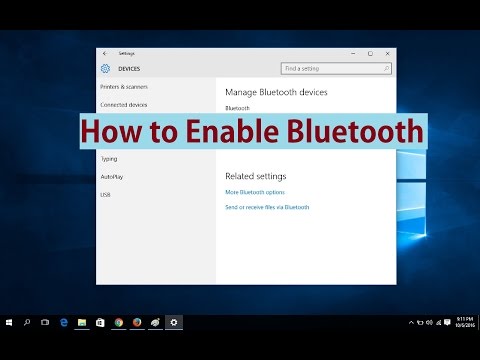Click More Bluetooth options link
Screen dimensions: 480x360
tap(255, 192)
